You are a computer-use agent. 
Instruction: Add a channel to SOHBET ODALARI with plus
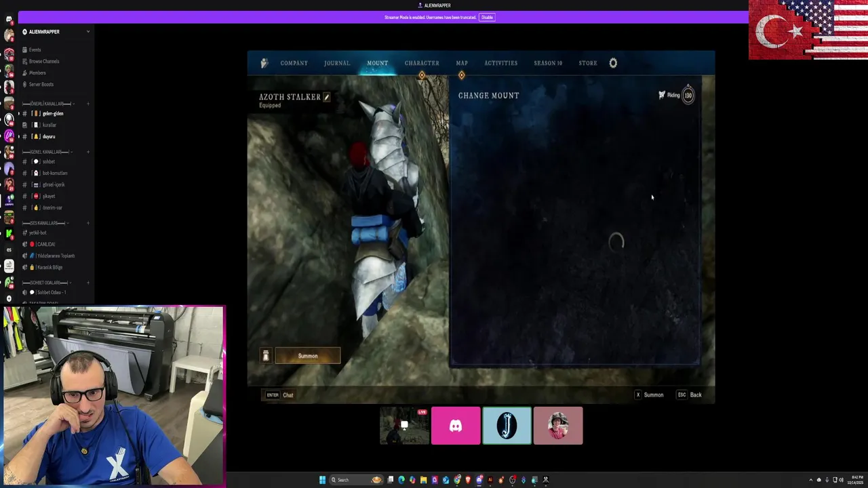[88, 283]
